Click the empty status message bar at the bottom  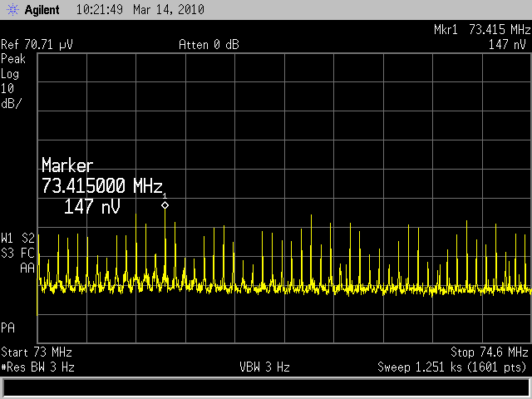[265, 387]
